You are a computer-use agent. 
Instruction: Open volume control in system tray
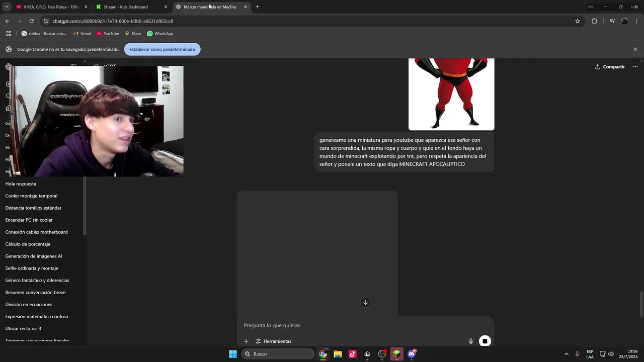(611, 354)
